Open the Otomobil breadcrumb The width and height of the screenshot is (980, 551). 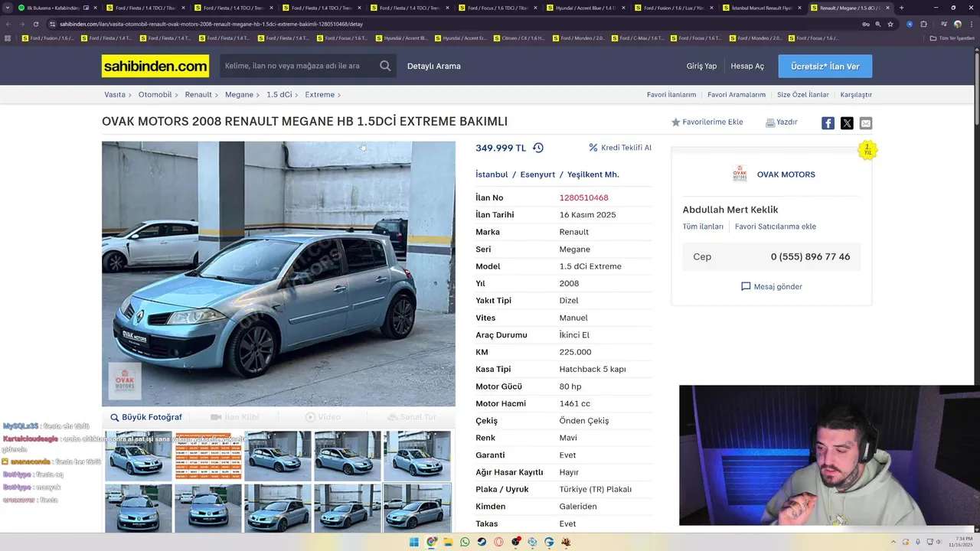(155, 95)
